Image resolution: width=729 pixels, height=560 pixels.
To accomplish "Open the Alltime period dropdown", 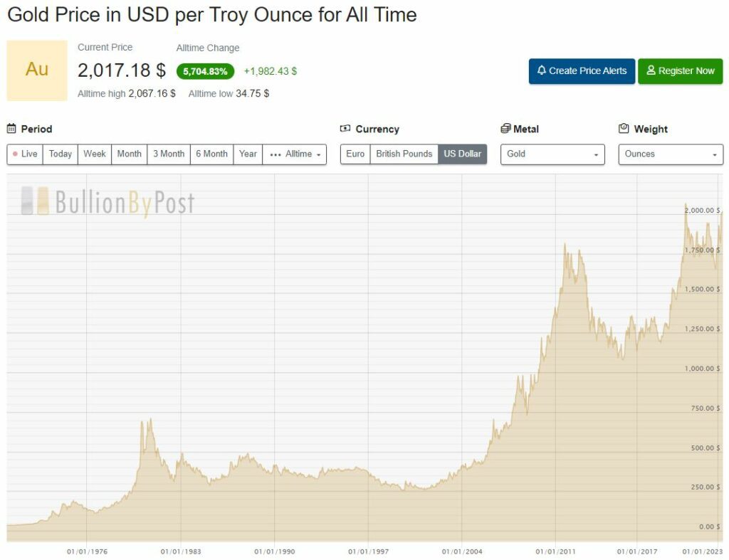I will (295, 154).
